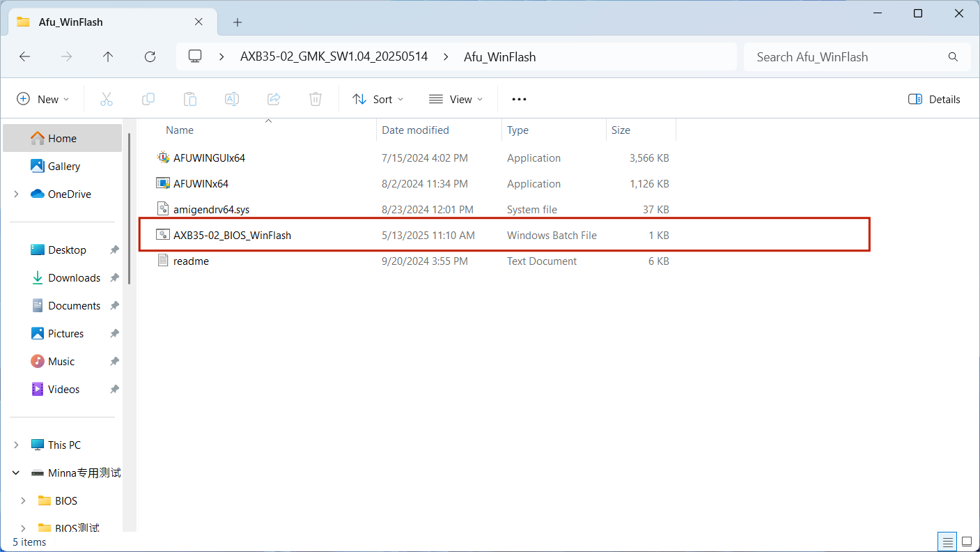Click the search magnifier icon
The image size is (980, 552).
(953, 57)
